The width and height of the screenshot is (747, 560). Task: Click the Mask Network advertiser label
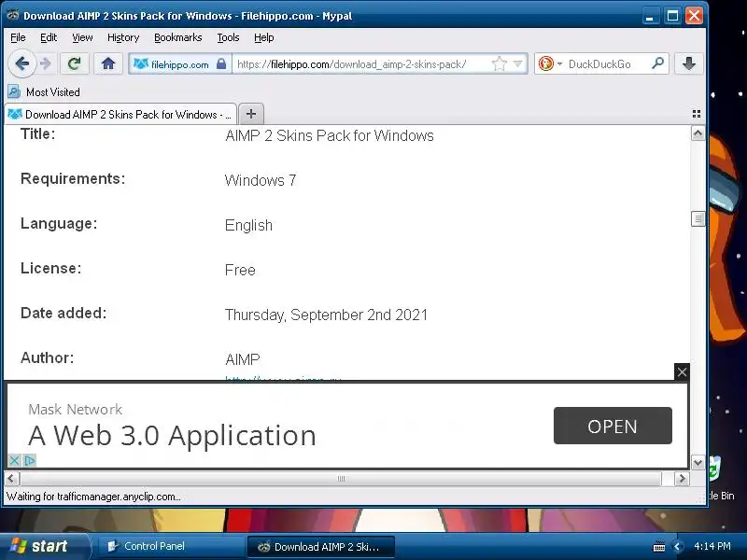(76, 409)
